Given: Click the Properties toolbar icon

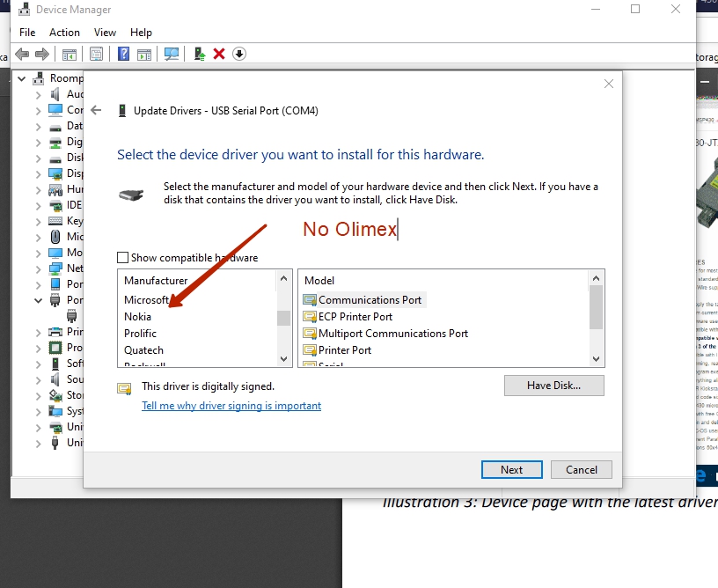Looking at the screenshot, I should 96,55.
